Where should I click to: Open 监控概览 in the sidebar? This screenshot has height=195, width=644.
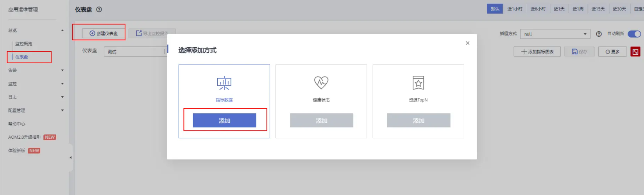click(24, 44)
